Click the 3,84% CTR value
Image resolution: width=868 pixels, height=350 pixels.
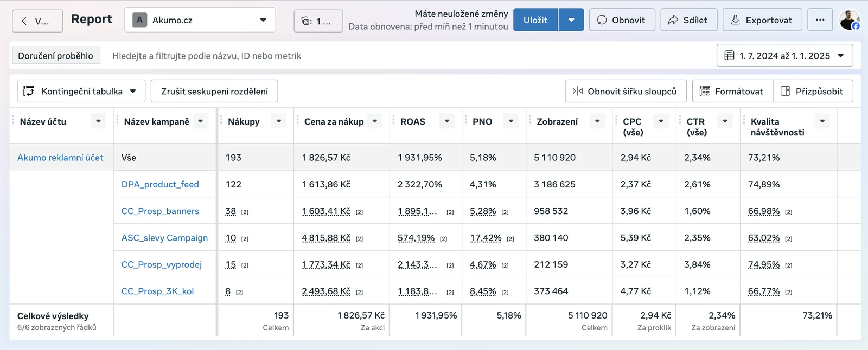697,264
